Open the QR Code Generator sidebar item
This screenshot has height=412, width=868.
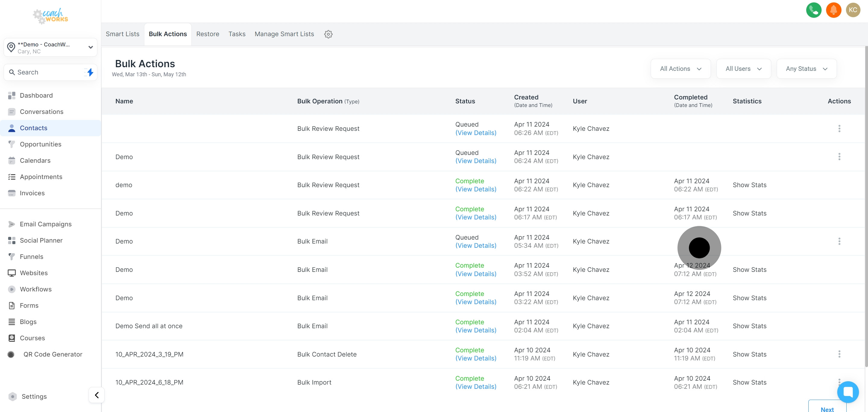click(52, 354)
